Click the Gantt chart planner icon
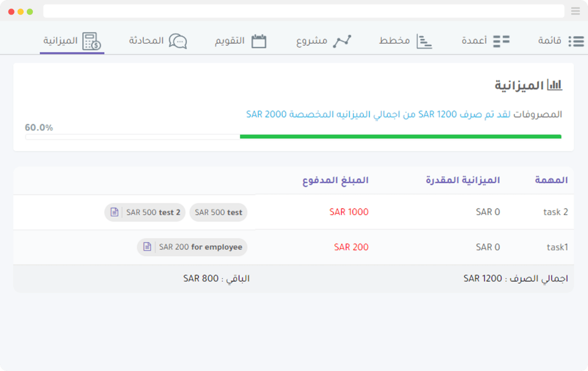588x371 pixels. (x=424, y=41)
